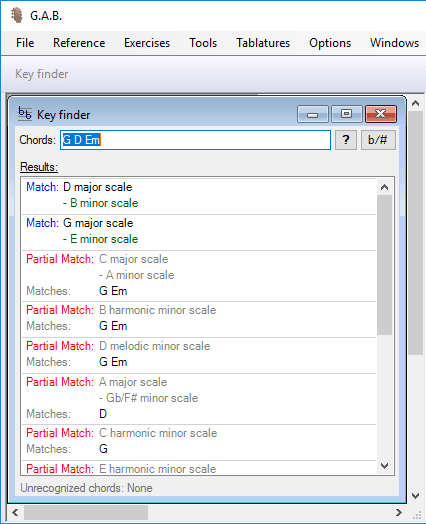The width and height of the screenshot is (426, 524).
Task: Toggle flats/sharps with the b/# button
Action: point(378,140)
